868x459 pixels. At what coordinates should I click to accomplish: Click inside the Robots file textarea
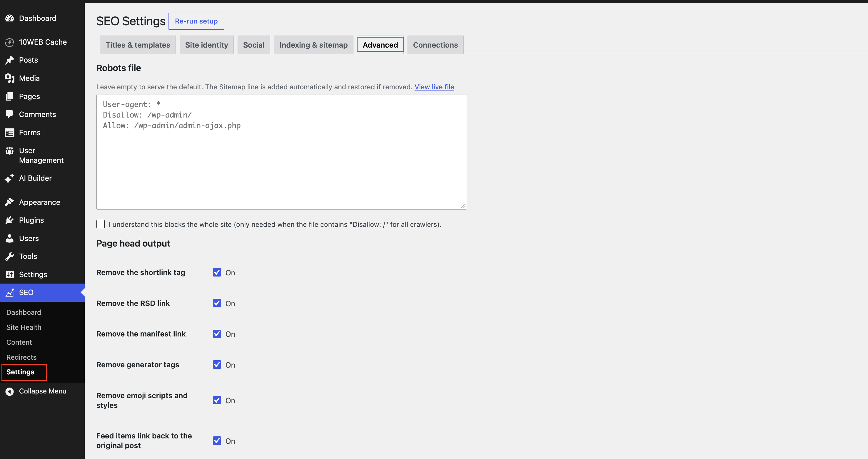[281, 152]
